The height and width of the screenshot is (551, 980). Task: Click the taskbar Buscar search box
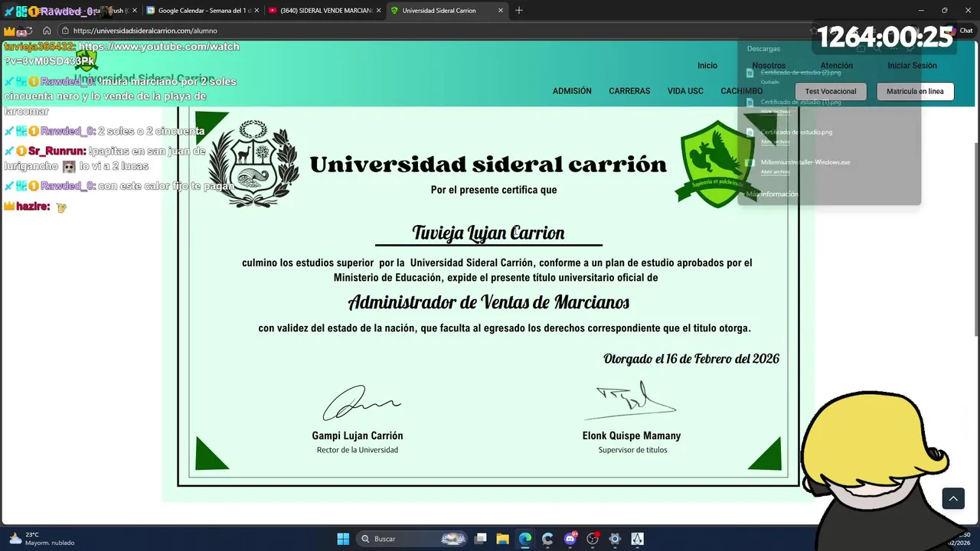point(412,539)
